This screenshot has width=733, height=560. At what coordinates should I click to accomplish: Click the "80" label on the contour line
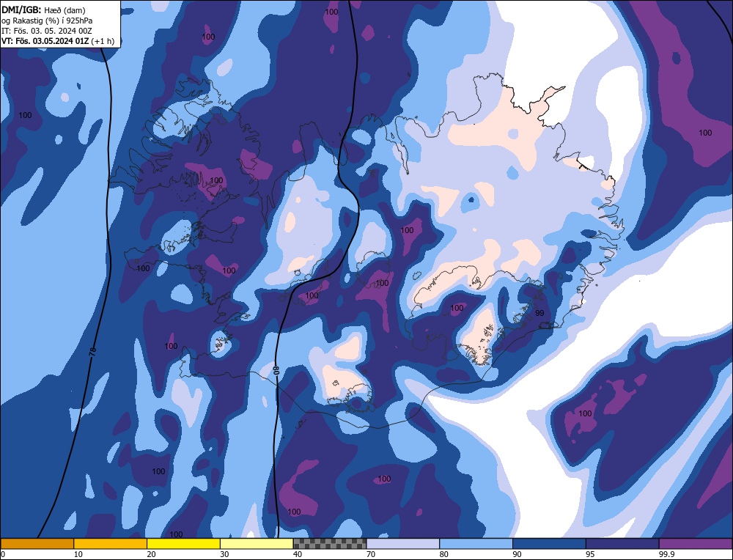coord(276,369)
